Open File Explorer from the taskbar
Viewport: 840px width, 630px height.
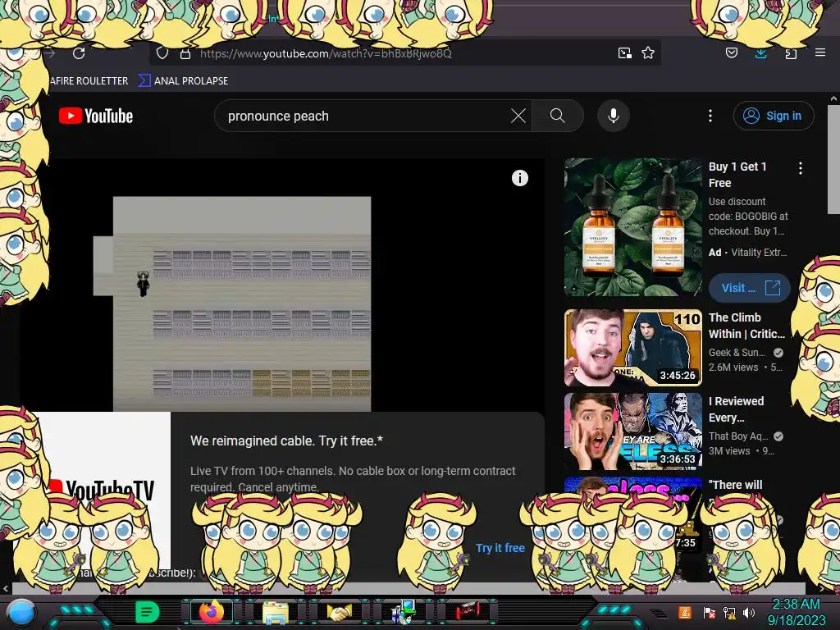276,612
